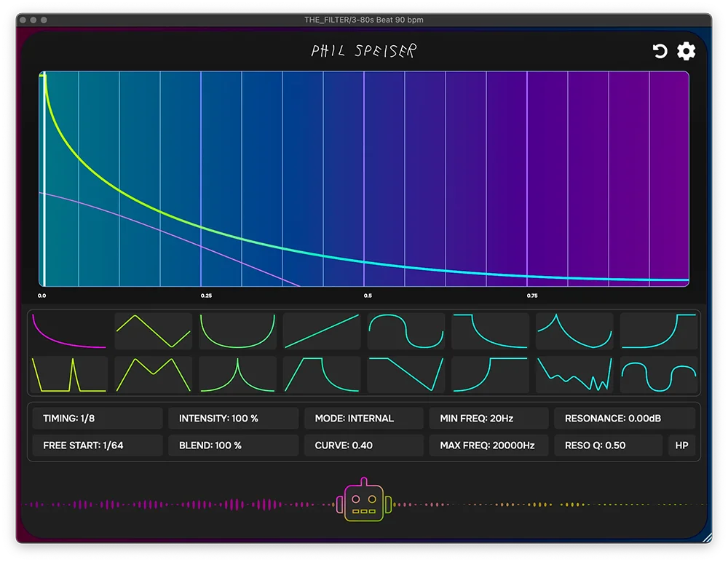
Task: Adjust the CURVE: 0.40 value
Action: (x=363, y=445)
